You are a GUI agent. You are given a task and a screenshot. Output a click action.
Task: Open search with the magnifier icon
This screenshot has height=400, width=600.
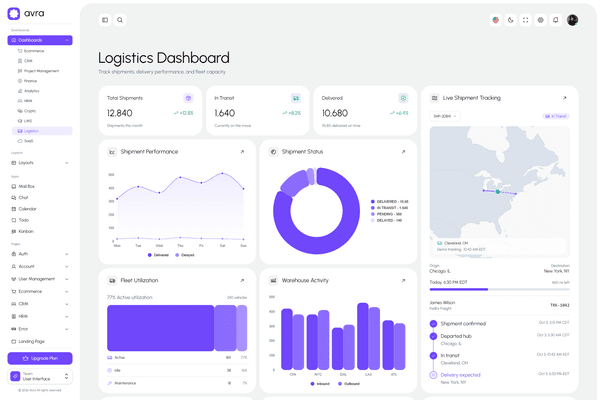(x=120, y=20)
